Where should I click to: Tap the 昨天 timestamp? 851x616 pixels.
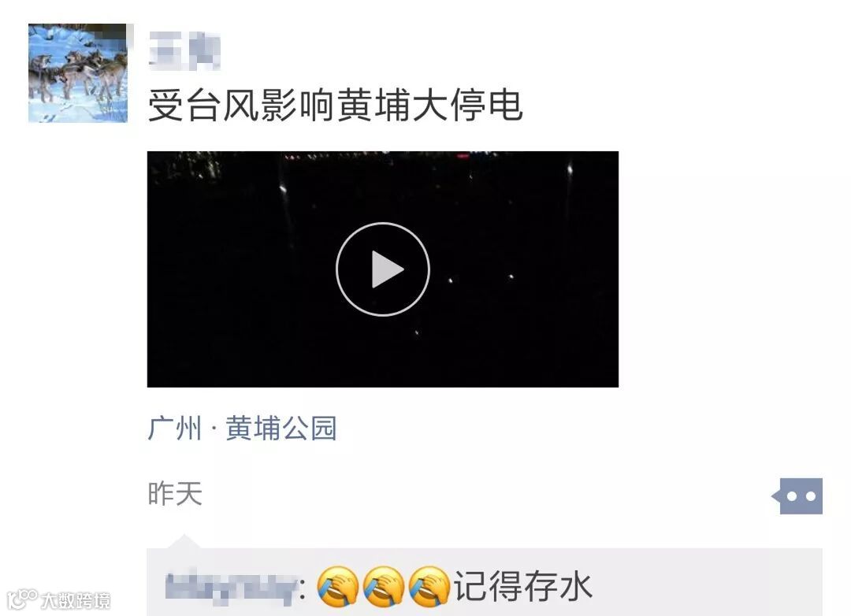(x=175, y=493)
